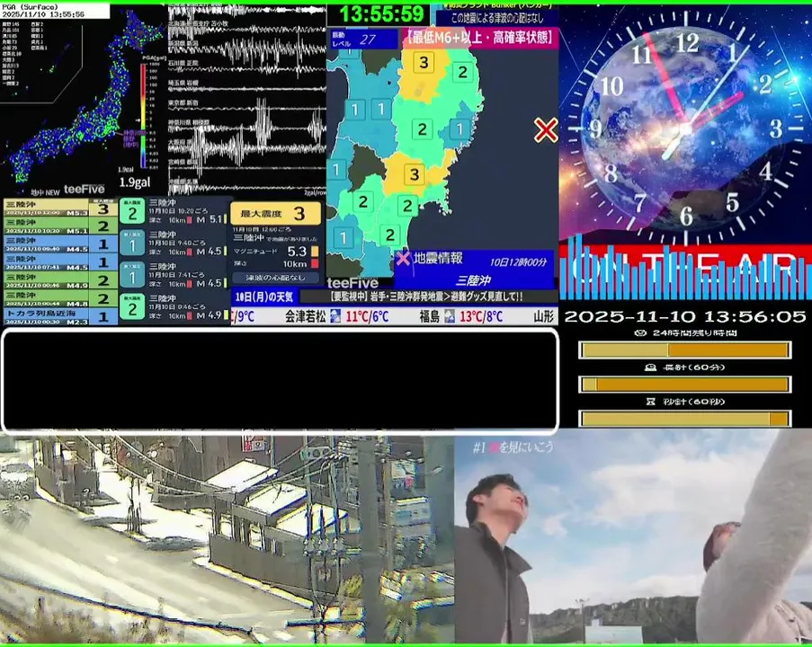This screenshot has width=812, height=647.
Task: Open 三陸沖 11月10日 9:40ごろ M 4.5 card
Action: 174,244
